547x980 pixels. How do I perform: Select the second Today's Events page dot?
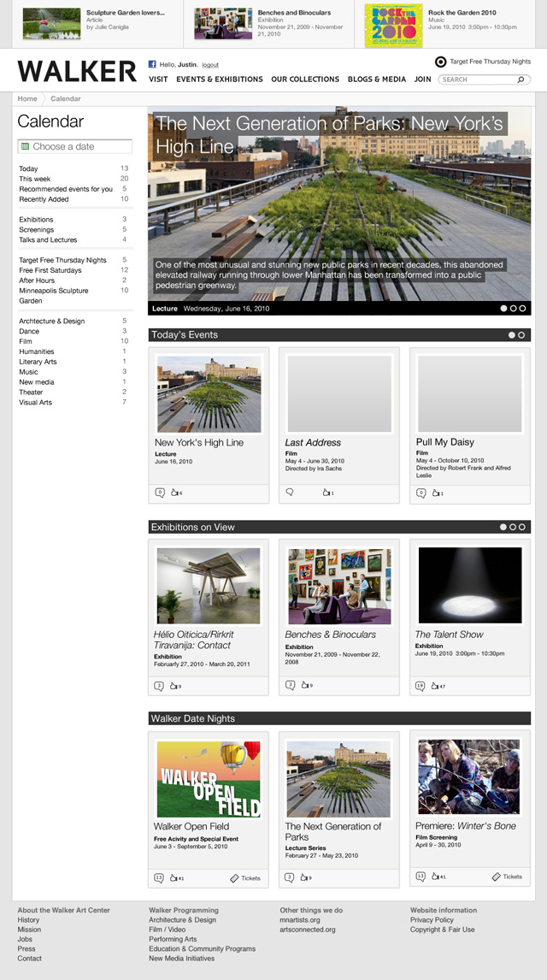(x=522, y=335)
